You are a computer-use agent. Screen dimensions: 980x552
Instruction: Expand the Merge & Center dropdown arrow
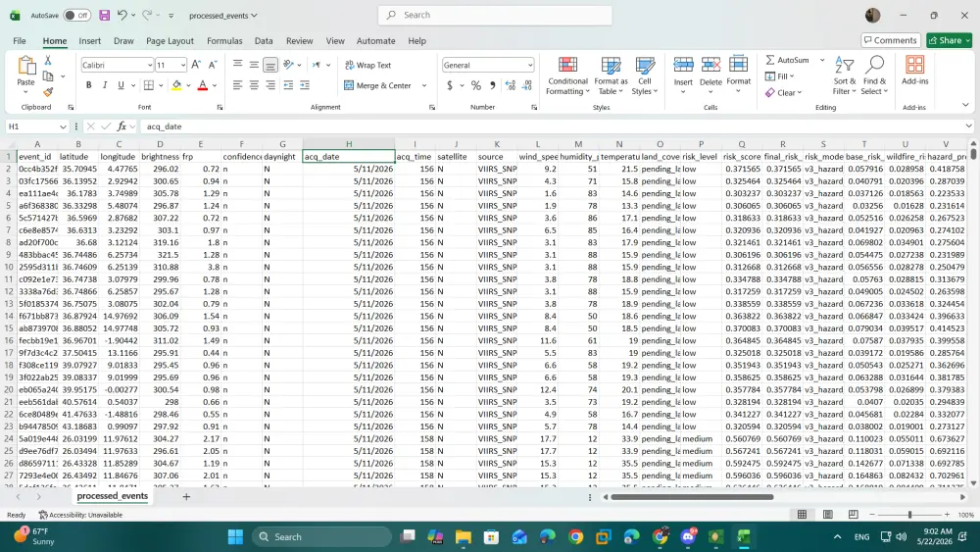point(424,85)
